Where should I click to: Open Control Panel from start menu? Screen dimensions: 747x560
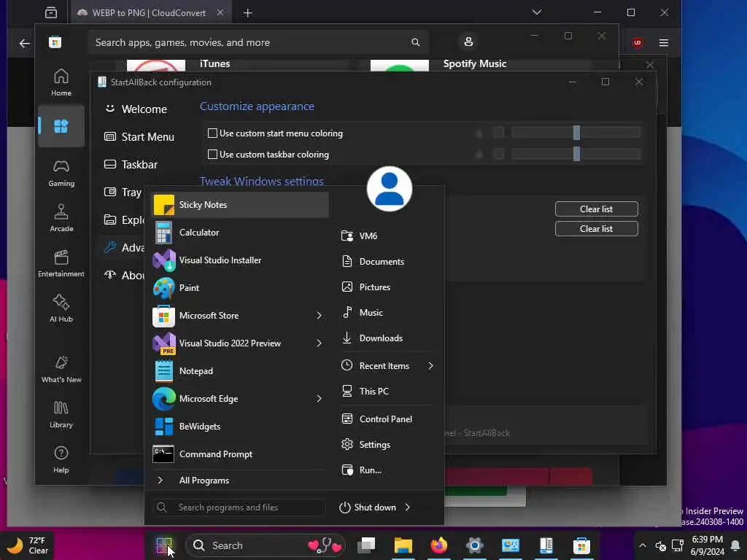coord(387,419)
